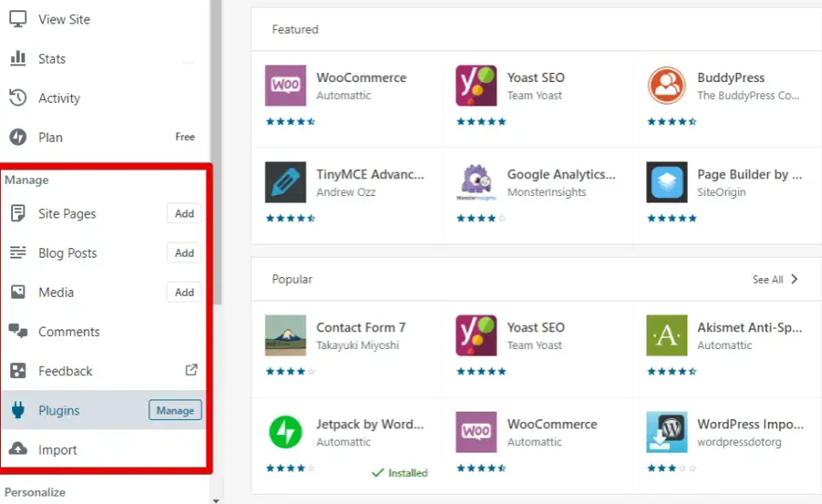Viewport: 822px width, 504px height.
Task: Open the Featured Yoast SEO plugin title
Action: (x=536, y=77)
